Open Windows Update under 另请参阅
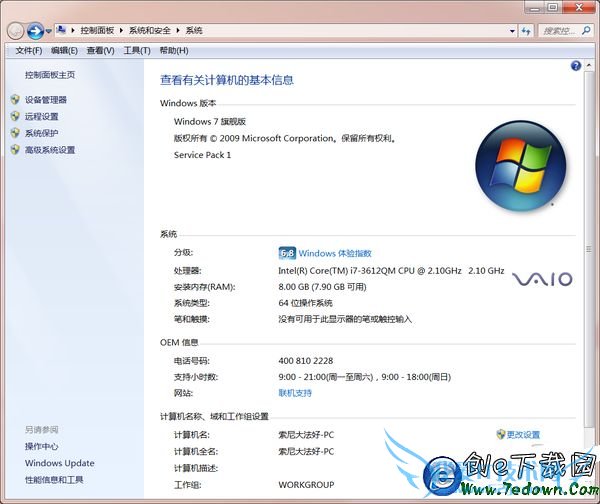Screen dimensions: 600x504 (60, 463)
